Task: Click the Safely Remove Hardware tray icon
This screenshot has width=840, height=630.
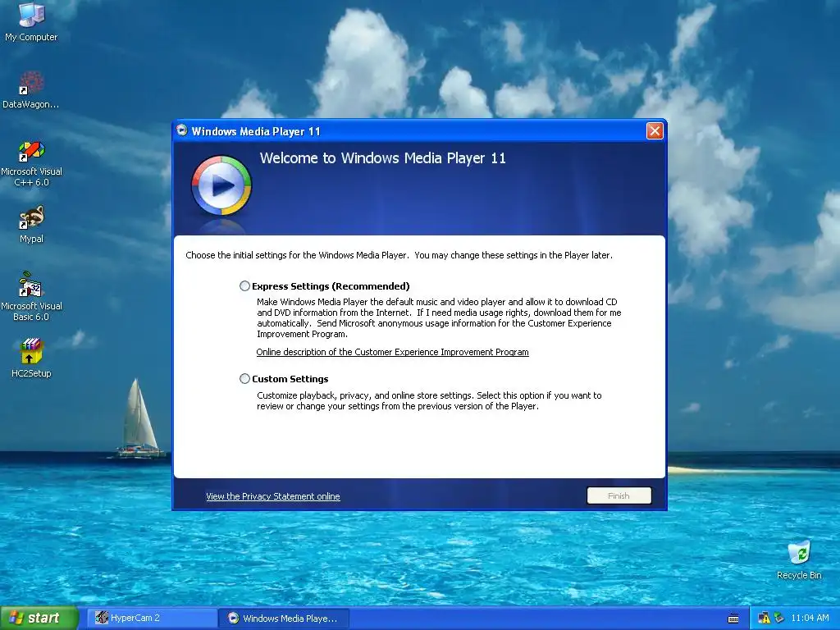Action: tap(779, 619)
